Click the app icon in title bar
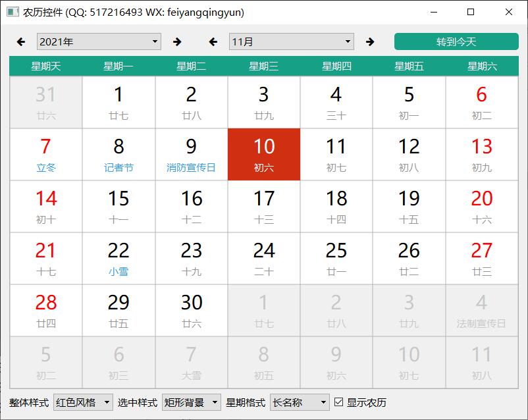The width and height of the screenshot is (528, 420). coord(13,13)
